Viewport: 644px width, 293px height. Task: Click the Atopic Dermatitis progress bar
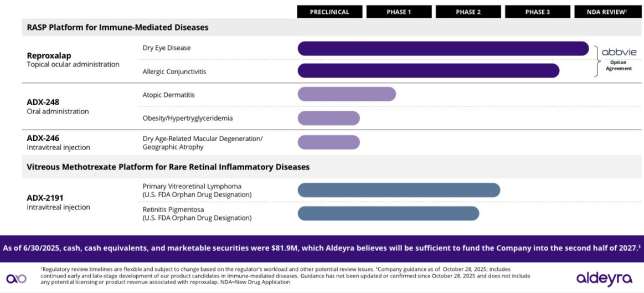(347, 94)
